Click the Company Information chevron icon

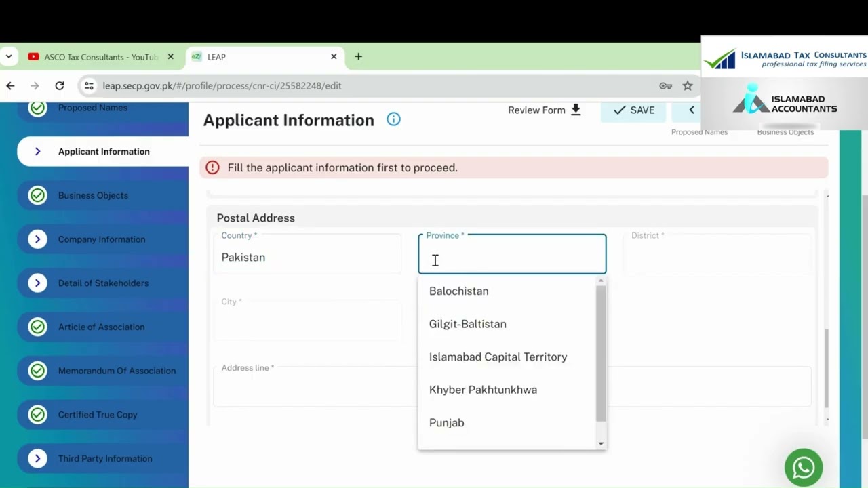click(38, 239)
